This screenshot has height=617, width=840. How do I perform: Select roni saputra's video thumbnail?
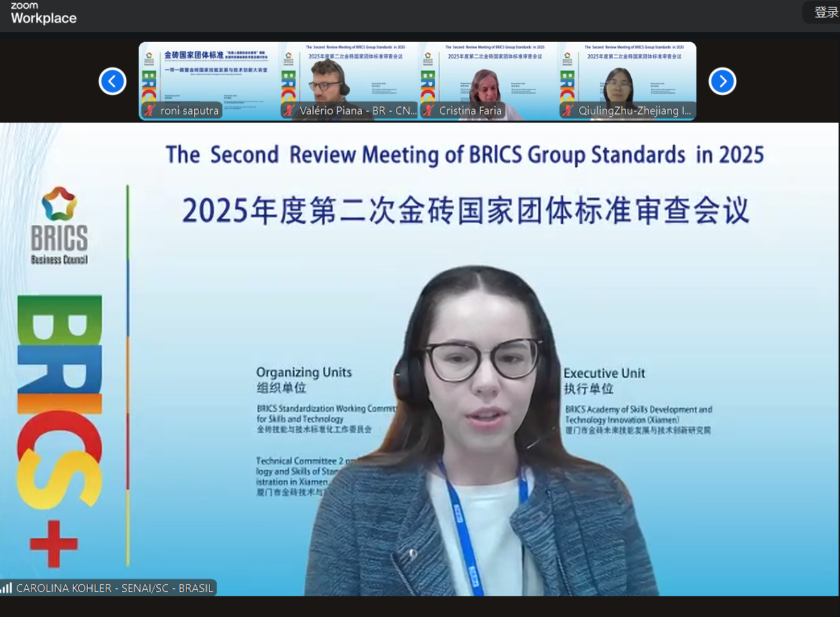click(x=208, y=81)
